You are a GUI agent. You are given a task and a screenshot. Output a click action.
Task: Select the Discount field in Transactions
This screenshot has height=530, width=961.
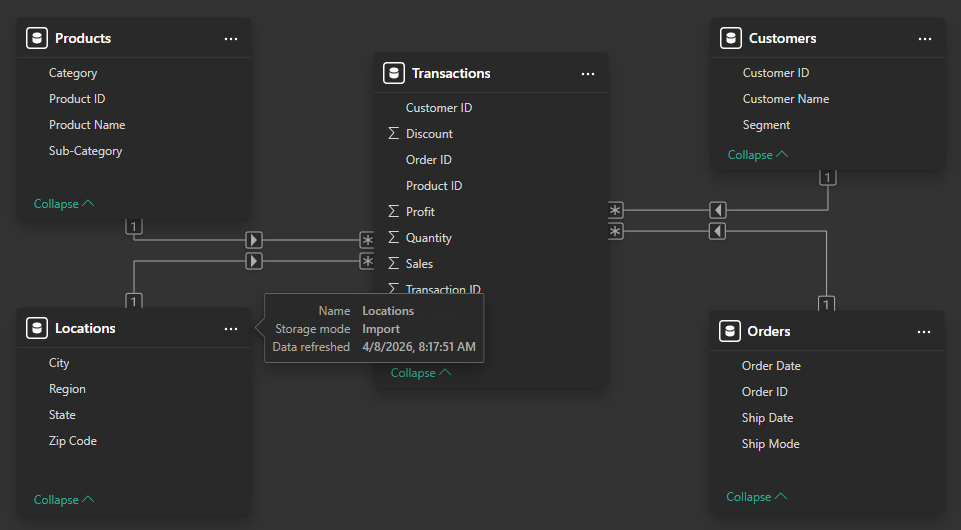429,134
